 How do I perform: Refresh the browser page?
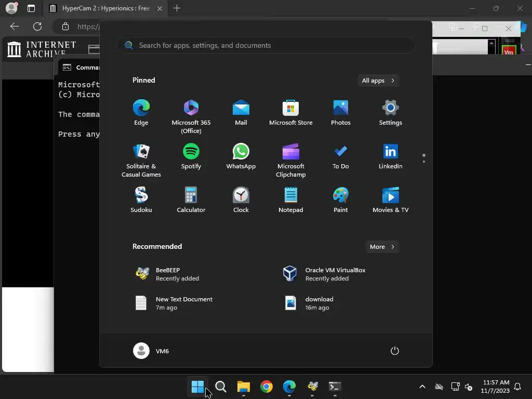pyautogui.click(x=37, y=26)
